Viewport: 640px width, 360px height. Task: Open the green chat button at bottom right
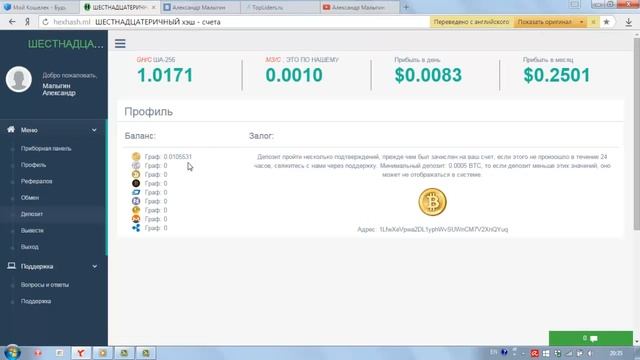[x=591, y=338]
